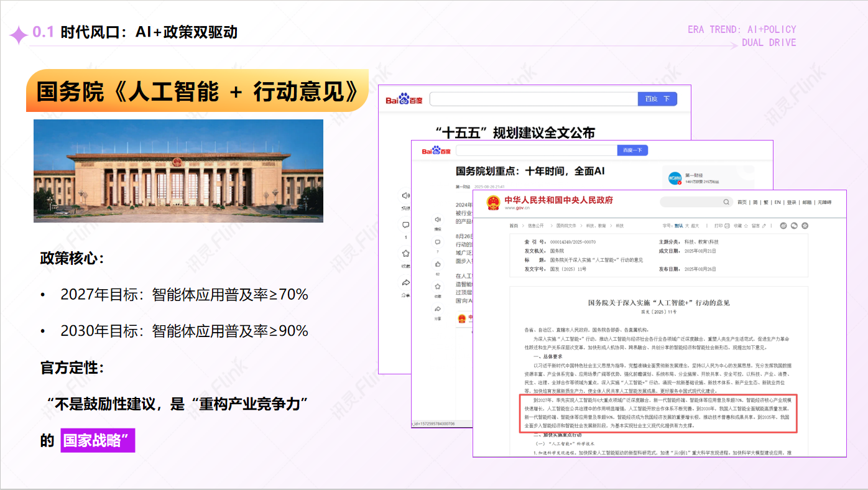This screenshot has width=868, height=490.
Task: Click the round star share icon on gov.cn
Action: tap(805, 226)
